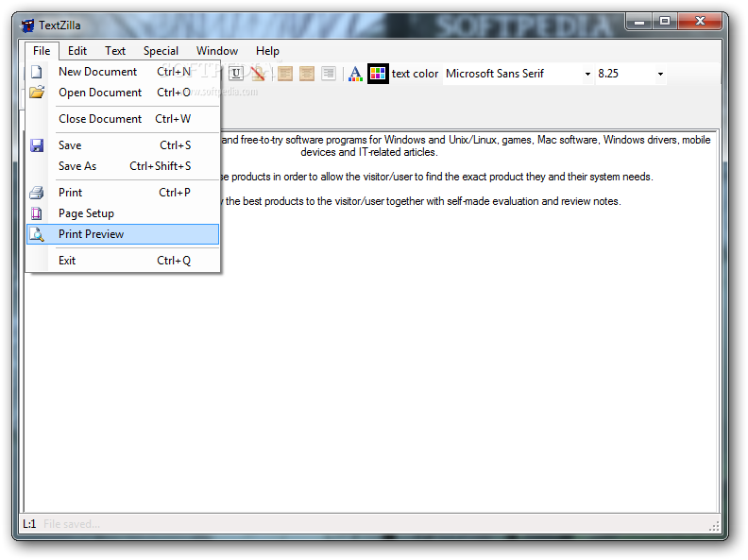Open the Special menu

pos(161,51)
